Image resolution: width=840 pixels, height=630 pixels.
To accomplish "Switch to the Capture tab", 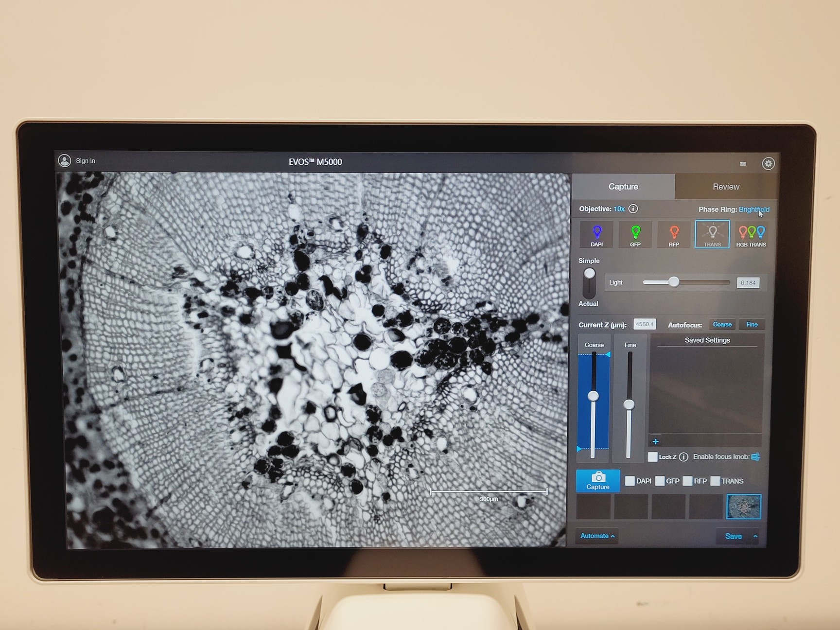I will click(x=624, y=186).
